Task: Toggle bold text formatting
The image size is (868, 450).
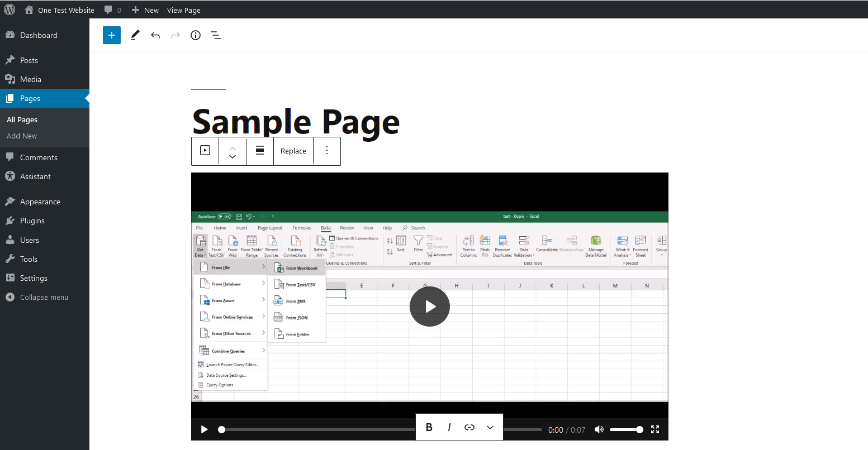Action: click(x=429, y=427)
